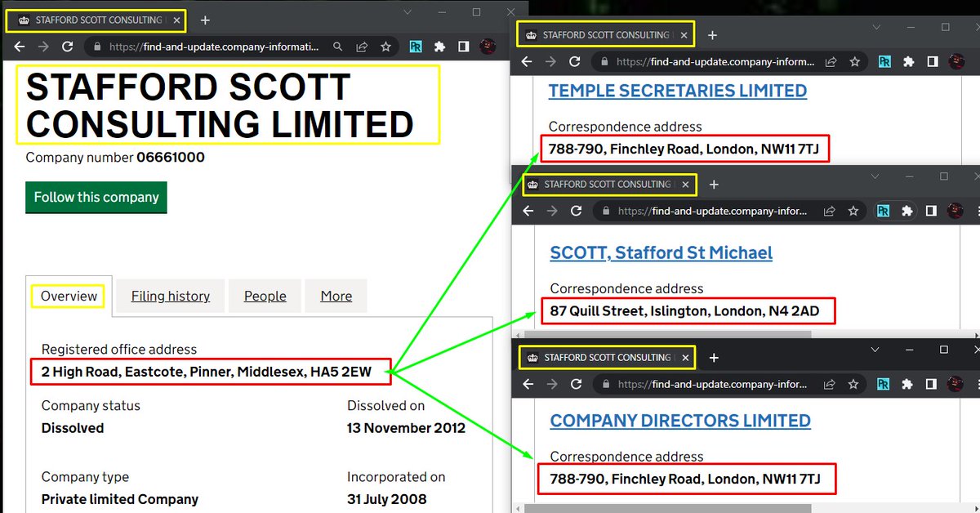
Task: Reload the SCOTT, Stafford window
Action: 576,211
